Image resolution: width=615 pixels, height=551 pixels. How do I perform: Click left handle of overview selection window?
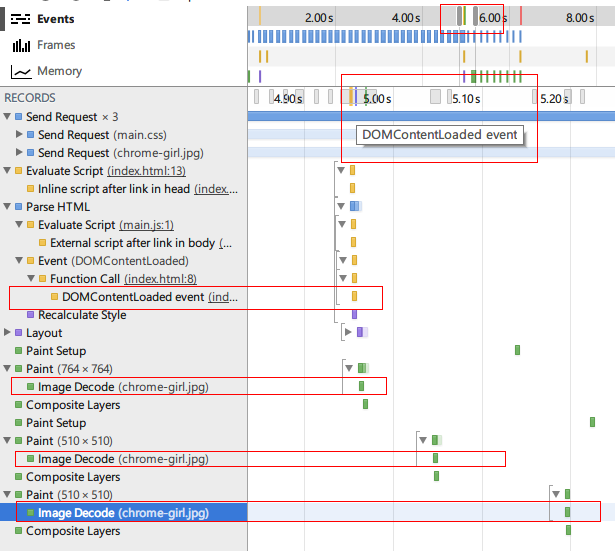460,16
